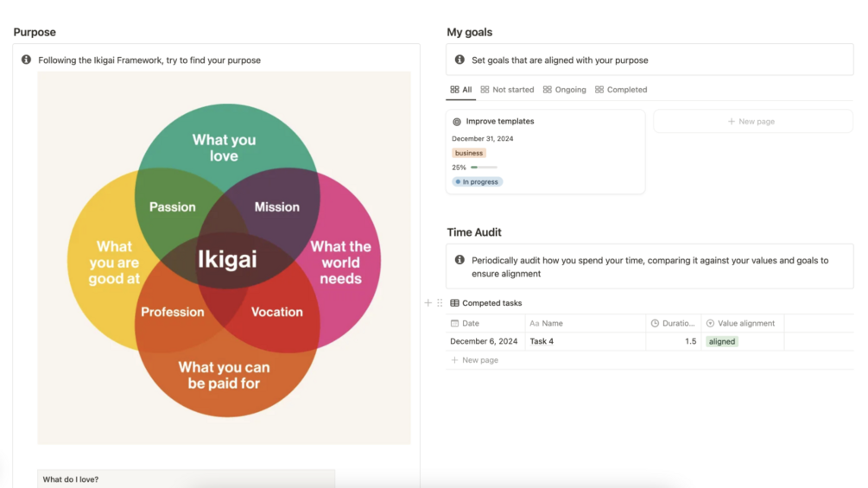Screen dimensions: 868x488
Task: Click the six-dot drag handle beside Competed tasks
Action: coord(440,303)
